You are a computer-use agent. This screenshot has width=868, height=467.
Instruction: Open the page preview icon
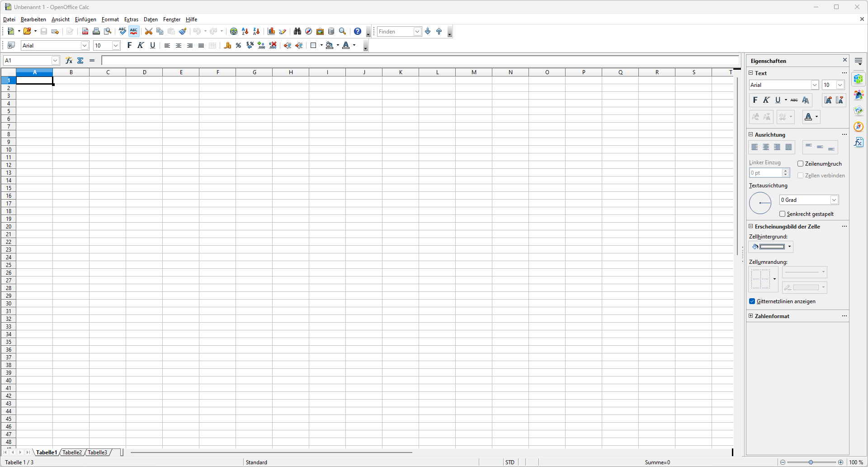pos(108,31)
